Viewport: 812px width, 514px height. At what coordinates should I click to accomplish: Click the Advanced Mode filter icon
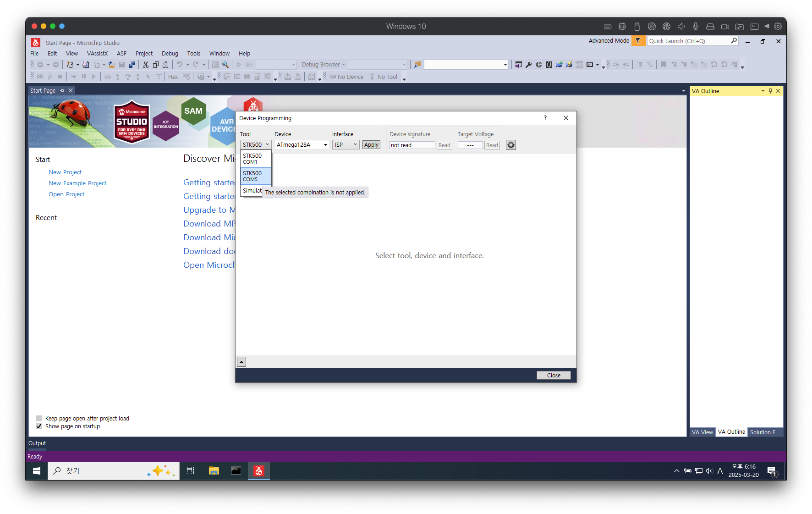[x=638, y=41]
